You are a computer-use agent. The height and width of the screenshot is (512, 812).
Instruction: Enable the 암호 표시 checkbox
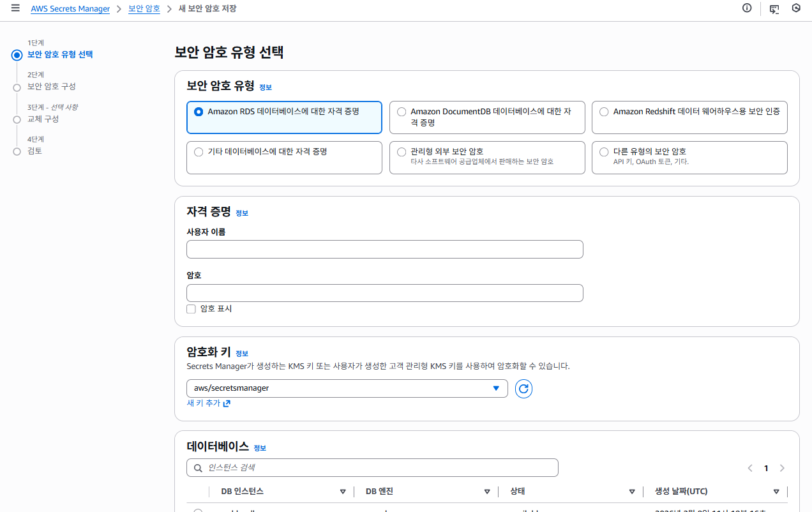tap(191, 309)
